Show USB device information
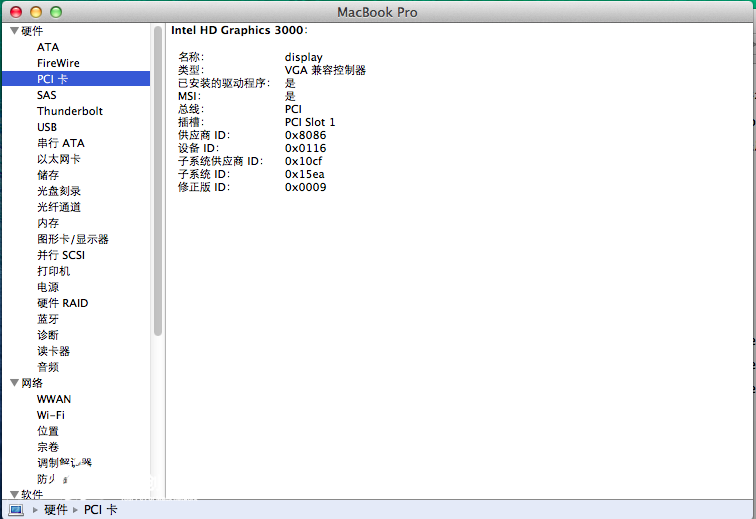This screenshot has width=756, height=519. [x=47, y=127]
